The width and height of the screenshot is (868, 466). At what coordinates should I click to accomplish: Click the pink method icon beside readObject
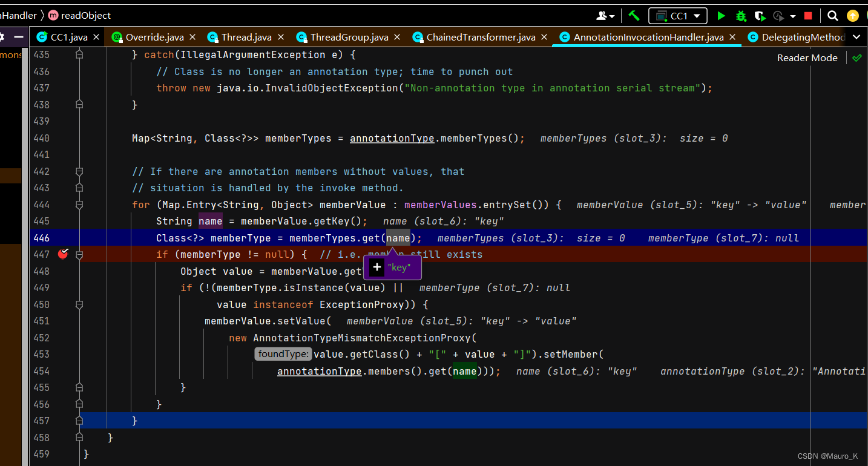(53, 15)
